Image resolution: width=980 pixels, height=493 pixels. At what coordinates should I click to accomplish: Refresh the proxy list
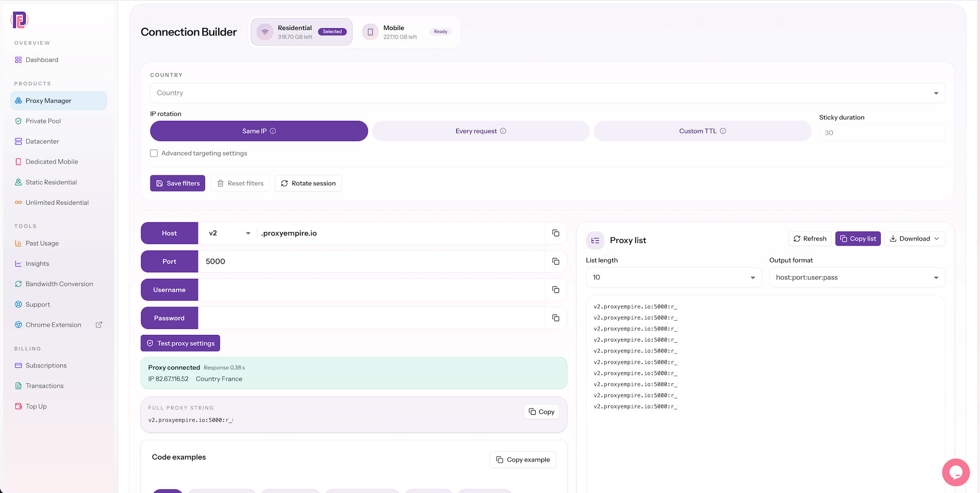[x=810, y=239]
